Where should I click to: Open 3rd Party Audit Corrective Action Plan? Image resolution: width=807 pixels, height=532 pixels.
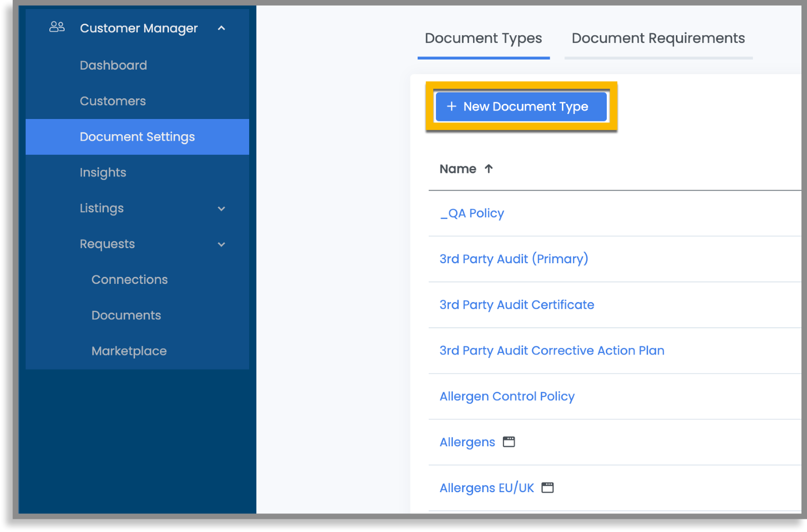click(x=551, y=350)
